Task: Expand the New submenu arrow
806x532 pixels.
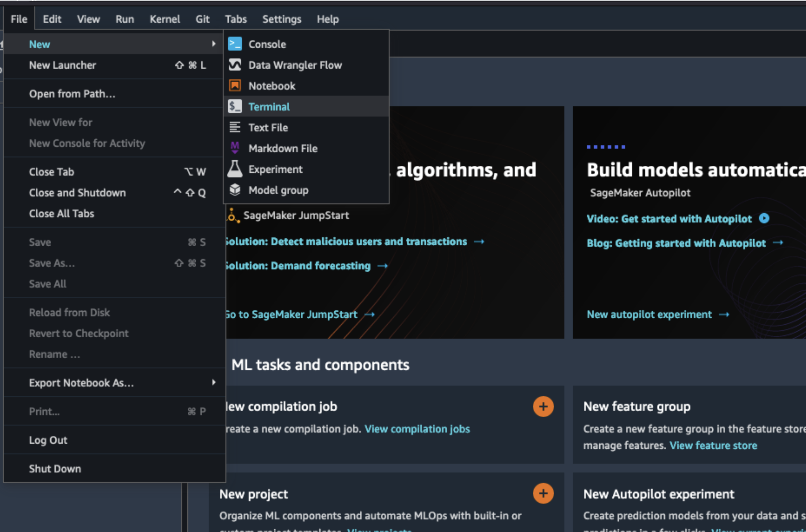Action: (214, 44)
